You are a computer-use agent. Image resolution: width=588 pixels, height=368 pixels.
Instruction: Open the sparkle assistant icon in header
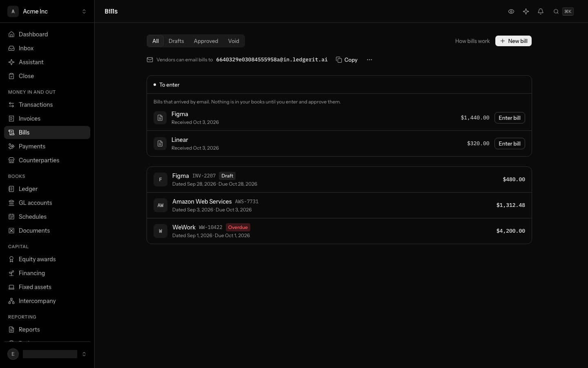(x=526, y=11)
